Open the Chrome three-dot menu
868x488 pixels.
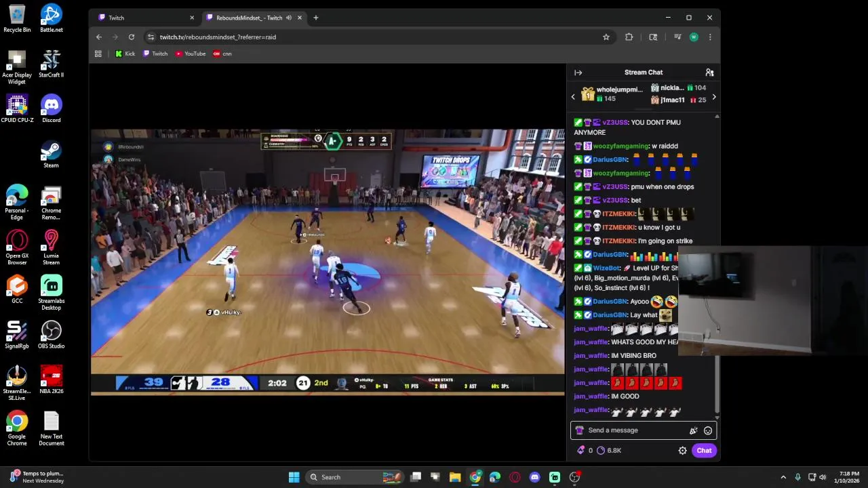point(710,37)
